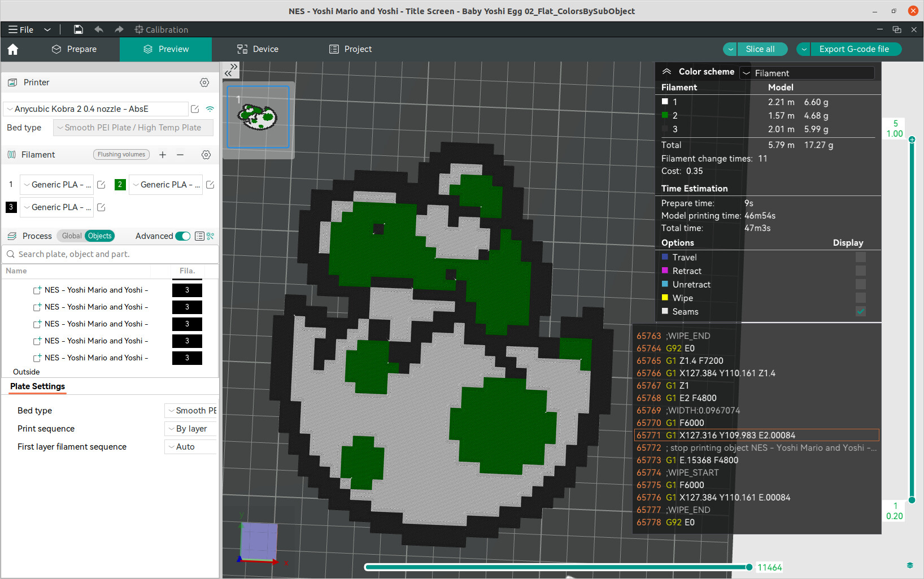The width and height of the screenshot is (924, 579).
Task: Click filament 3 cell of the last Yoshi row
Action: (x=187, y=358)
